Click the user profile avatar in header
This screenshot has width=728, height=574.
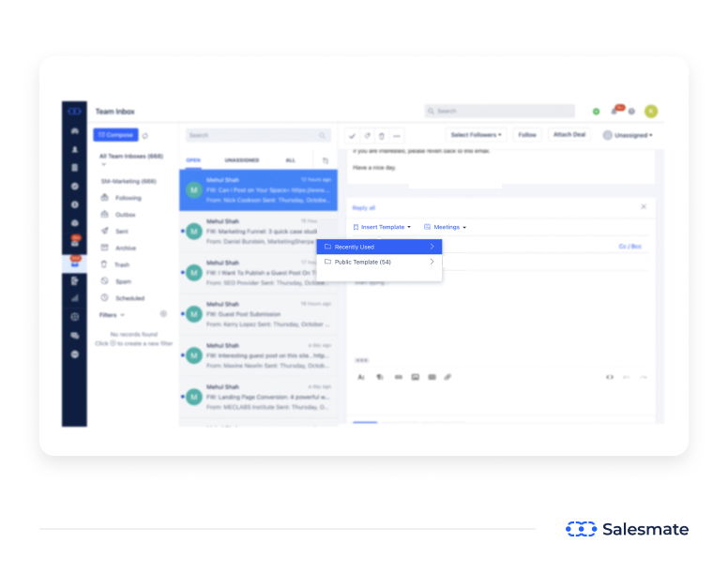pyautogui.click(x=651, y=112)
